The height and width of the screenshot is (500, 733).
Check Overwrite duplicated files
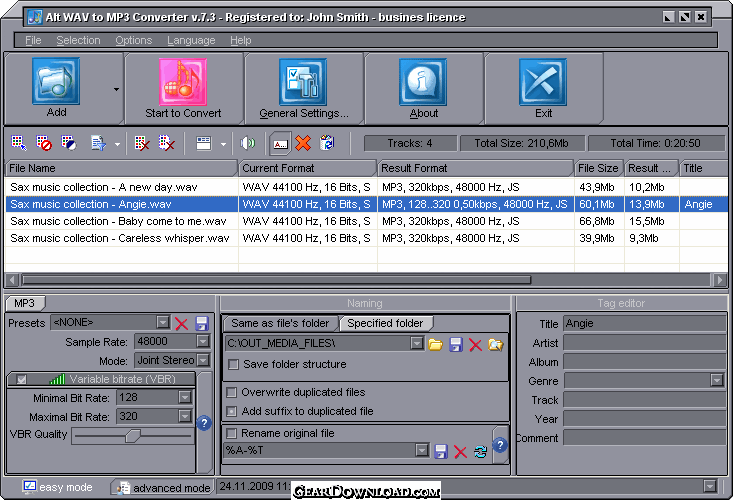coord(233,393)
